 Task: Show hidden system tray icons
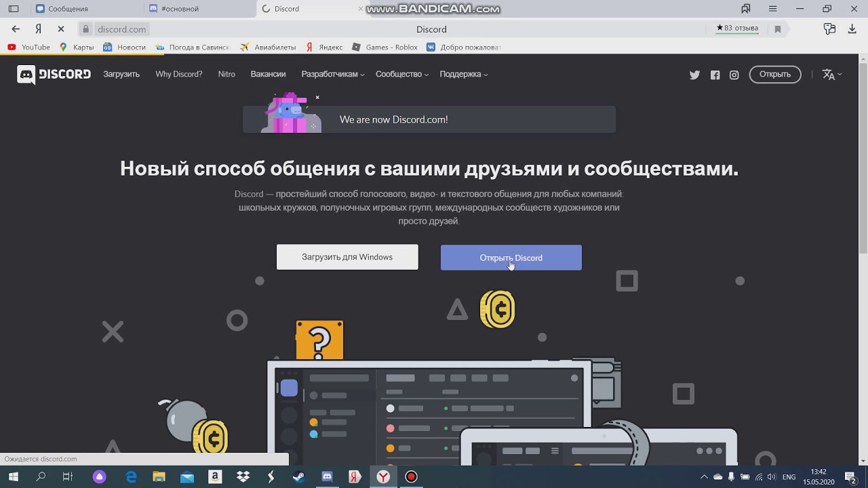point(704,477)
